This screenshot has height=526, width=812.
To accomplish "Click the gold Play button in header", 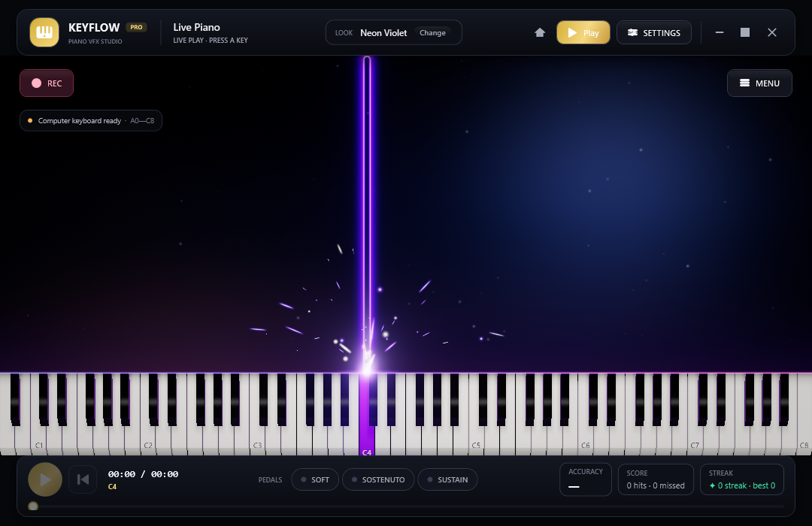I will pos(583,32).
